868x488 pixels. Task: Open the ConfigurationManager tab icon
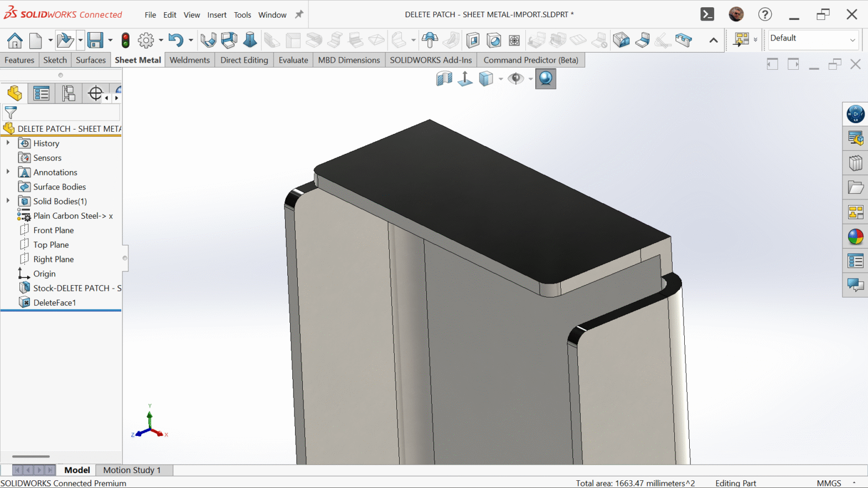click(69, 93)
